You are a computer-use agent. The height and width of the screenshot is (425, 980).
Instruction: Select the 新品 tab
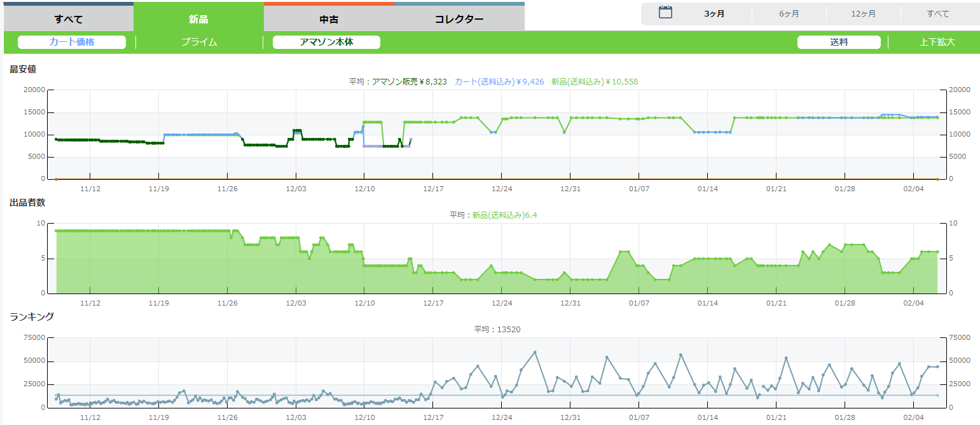coord(198,18)
